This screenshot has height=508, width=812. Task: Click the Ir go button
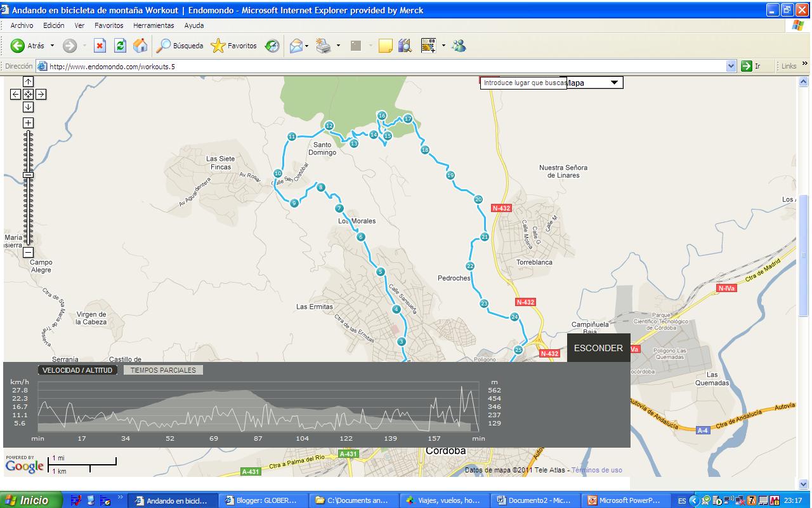(752, 66)
